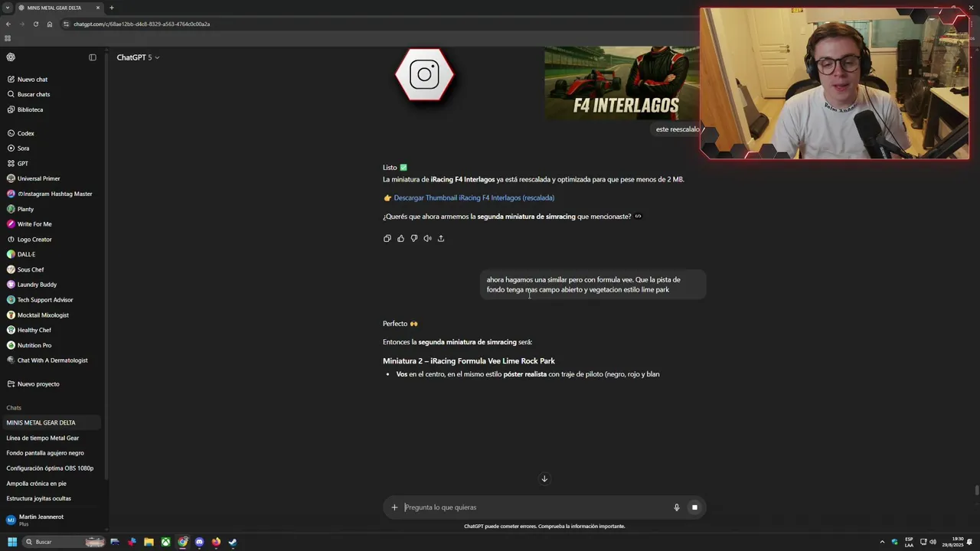
Task: Download Thumbnail iRacing F4 Interlagos link
Action: coord(474,197)
